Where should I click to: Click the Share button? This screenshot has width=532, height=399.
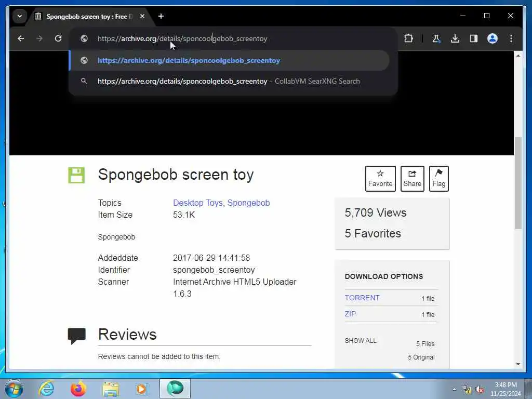click(412, 179)
